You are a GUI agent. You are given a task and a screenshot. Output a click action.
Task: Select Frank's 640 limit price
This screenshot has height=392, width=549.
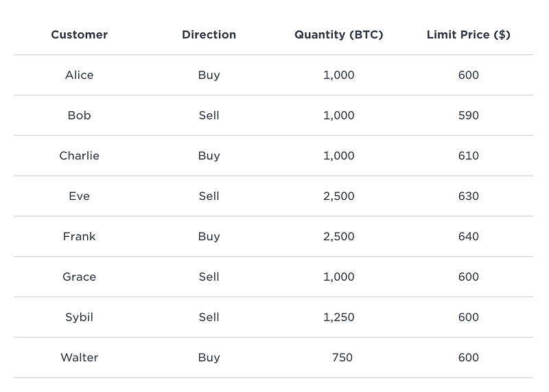468,236
